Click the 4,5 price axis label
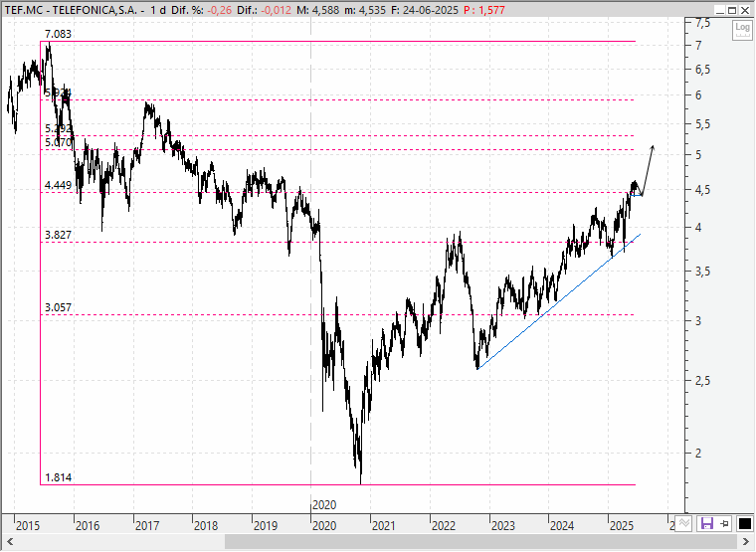The height and width of the screenshot is (552, 756). click(703, 190)
